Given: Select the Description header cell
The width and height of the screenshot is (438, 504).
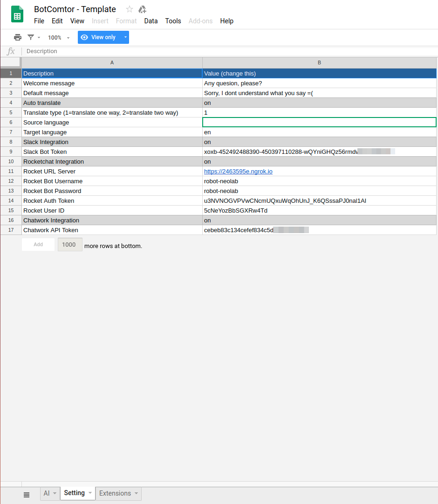Looking at the screenshot, I should (x=112, y=73).
